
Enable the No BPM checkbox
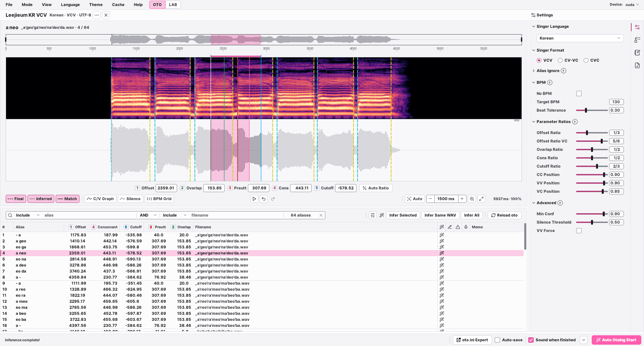point(579,94)
